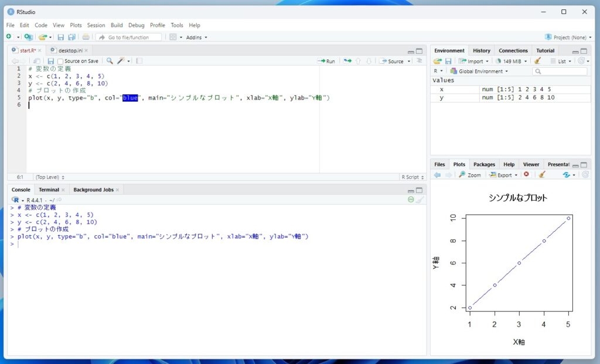Image resolution: width=600 pixels, height=364 pixels.
Task: Click the workspace panes grid icon
Action: pyautogui.click(x=173, y=37)
